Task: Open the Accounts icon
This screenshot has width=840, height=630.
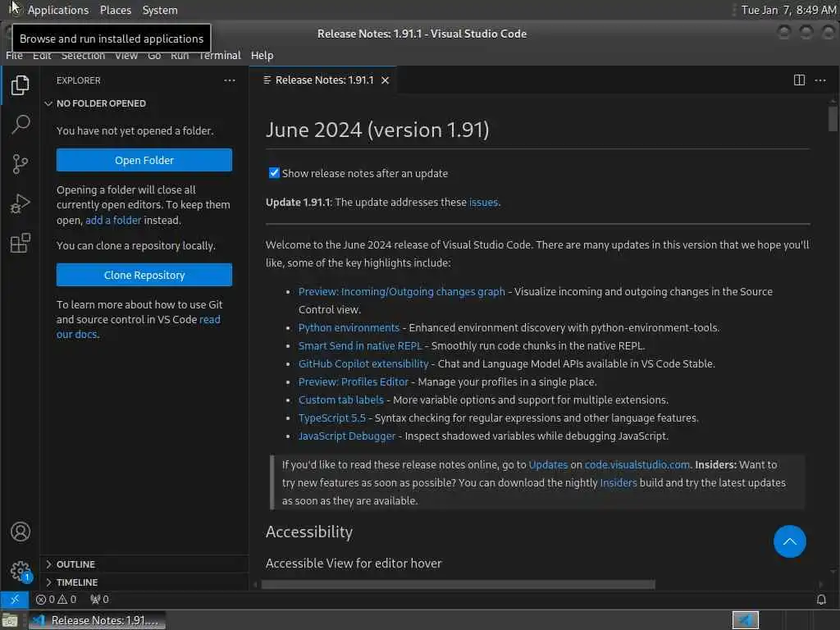Action: (x=20, y=532)
